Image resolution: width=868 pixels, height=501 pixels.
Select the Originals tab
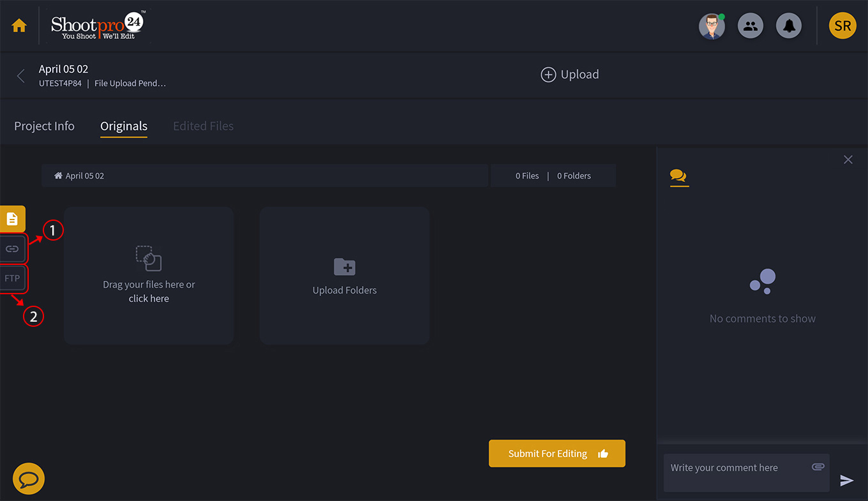click(124, 126)
